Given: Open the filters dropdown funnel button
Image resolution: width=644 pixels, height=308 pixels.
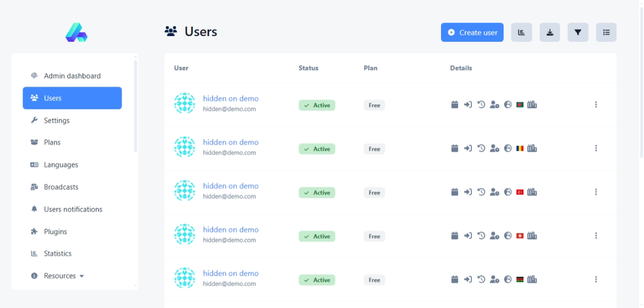Looking at the screenshot, I should pos(578,32).
